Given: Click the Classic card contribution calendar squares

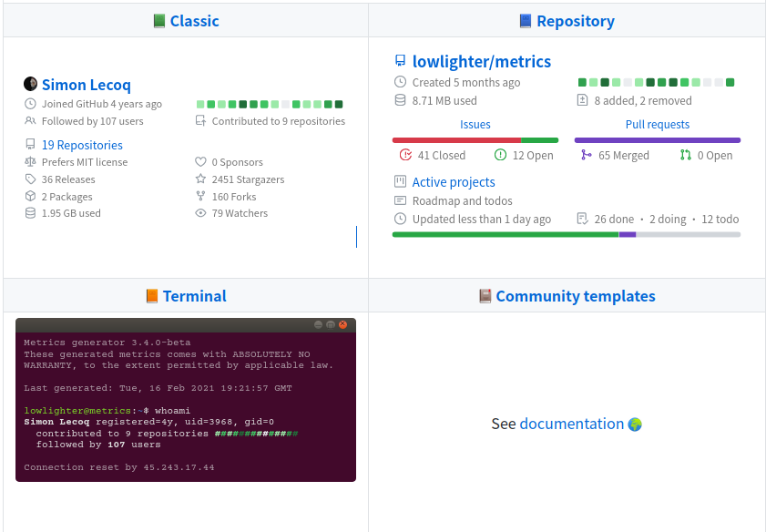Looking at the screenshot, I should [270, 104].
